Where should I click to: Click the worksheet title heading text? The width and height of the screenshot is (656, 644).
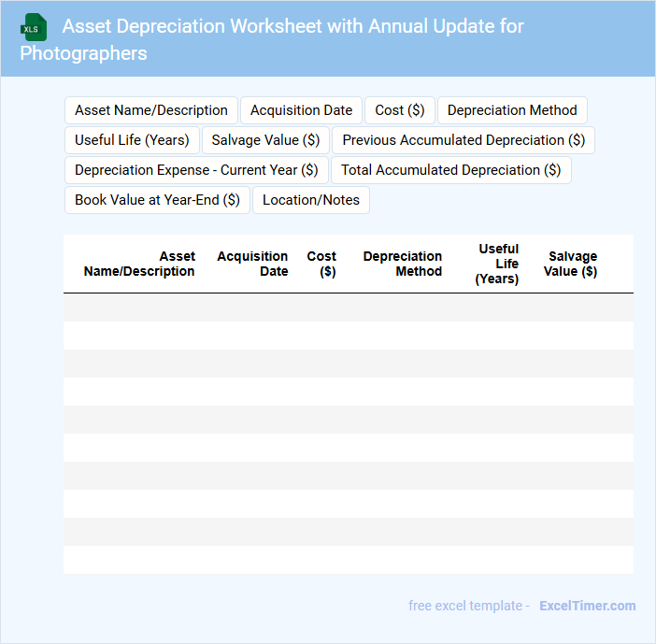coord(272,40)
